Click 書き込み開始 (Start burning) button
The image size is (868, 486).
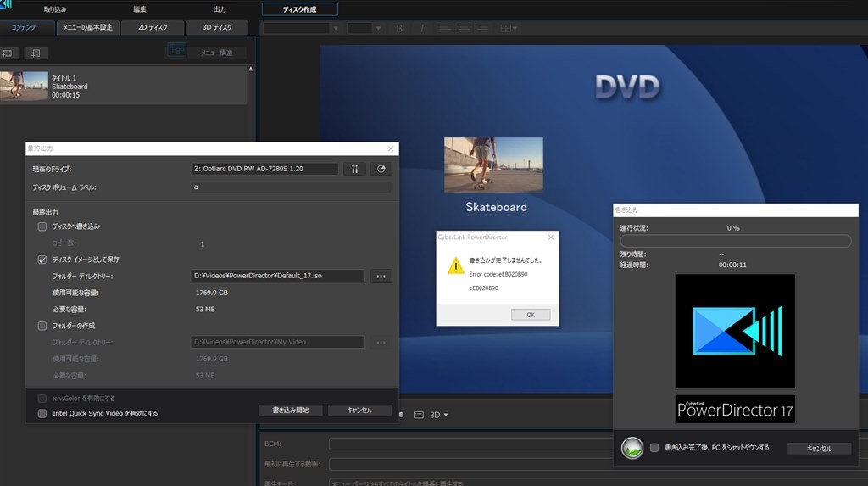(291, 411)
